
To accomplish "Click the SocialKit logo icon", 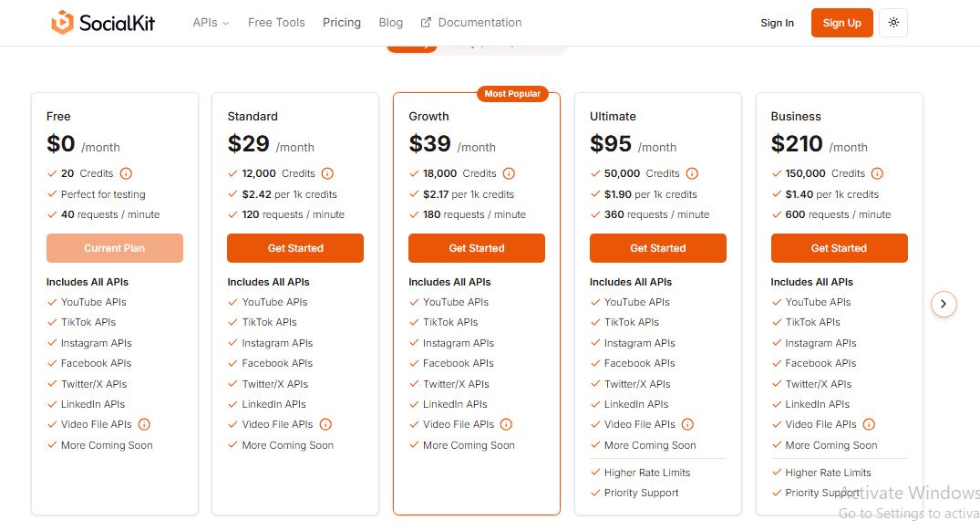I will pyautogui.click(x=63, y=23).
